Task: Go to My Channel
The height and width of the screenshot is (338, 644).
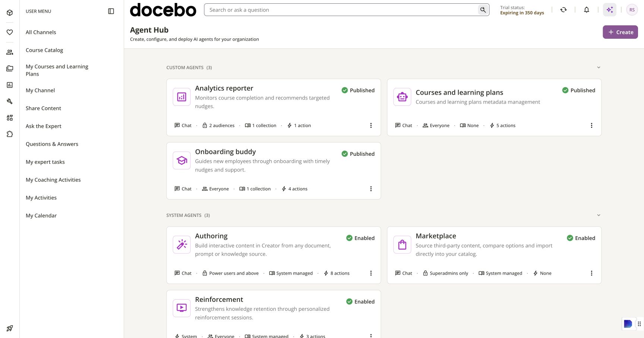Action: click(40, 90)
